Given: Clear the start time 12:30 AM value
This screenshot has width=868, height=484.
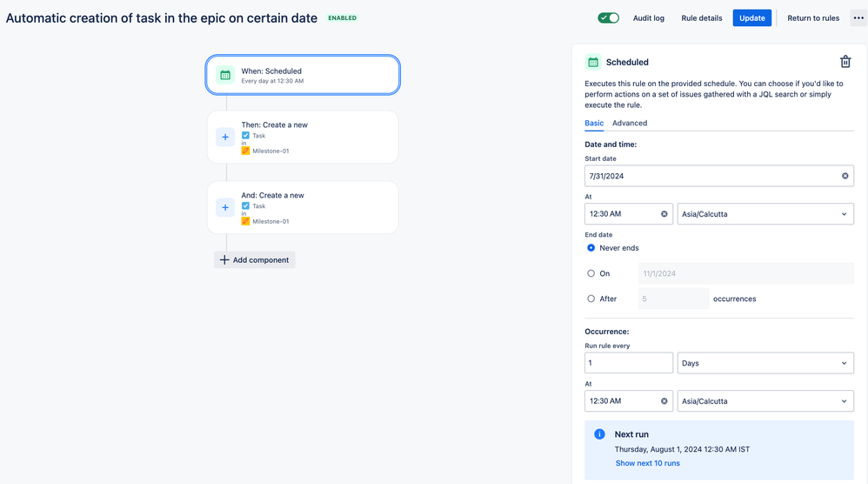Looking at the screenshot, I should (x=664, y=214).
